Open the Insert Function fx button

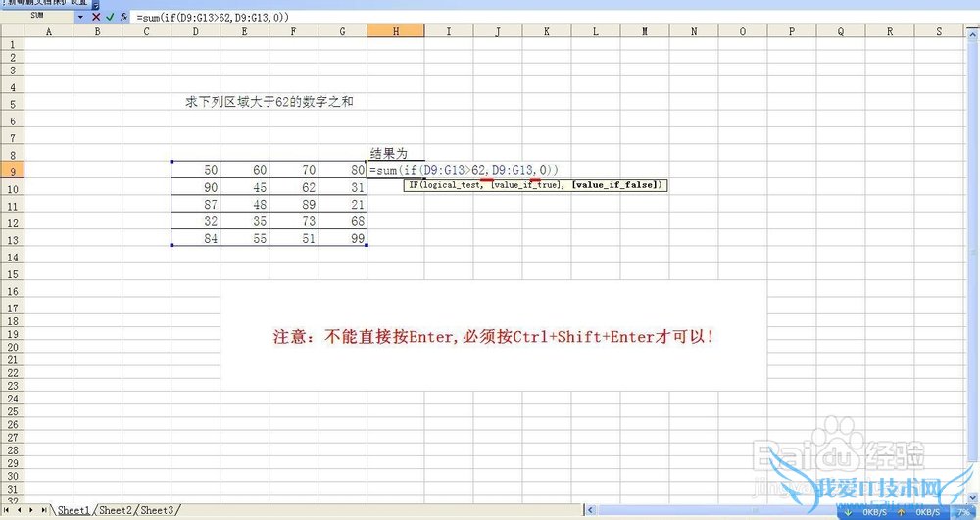pyautogui.click(x=123, y=17)
